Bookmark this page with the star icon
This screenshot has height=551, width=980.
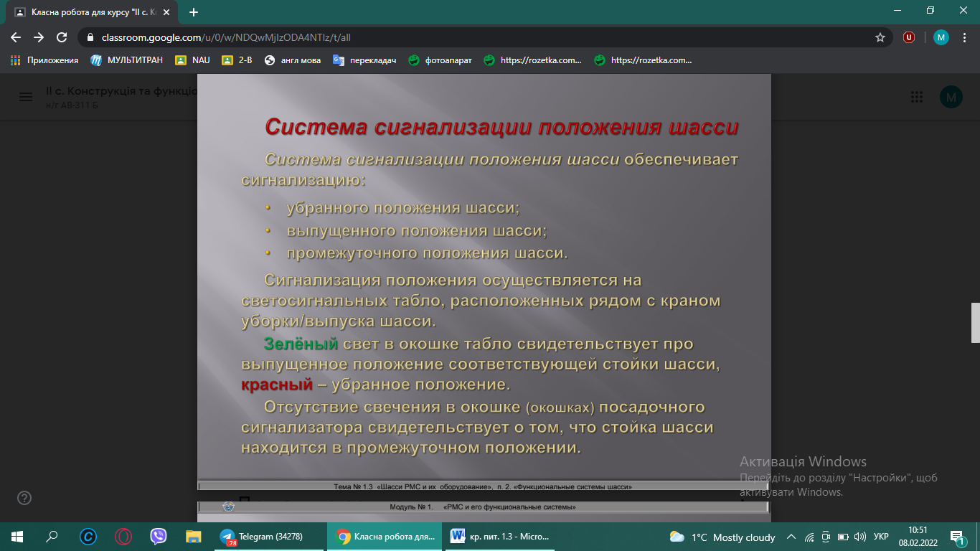(x=880, y=37)
